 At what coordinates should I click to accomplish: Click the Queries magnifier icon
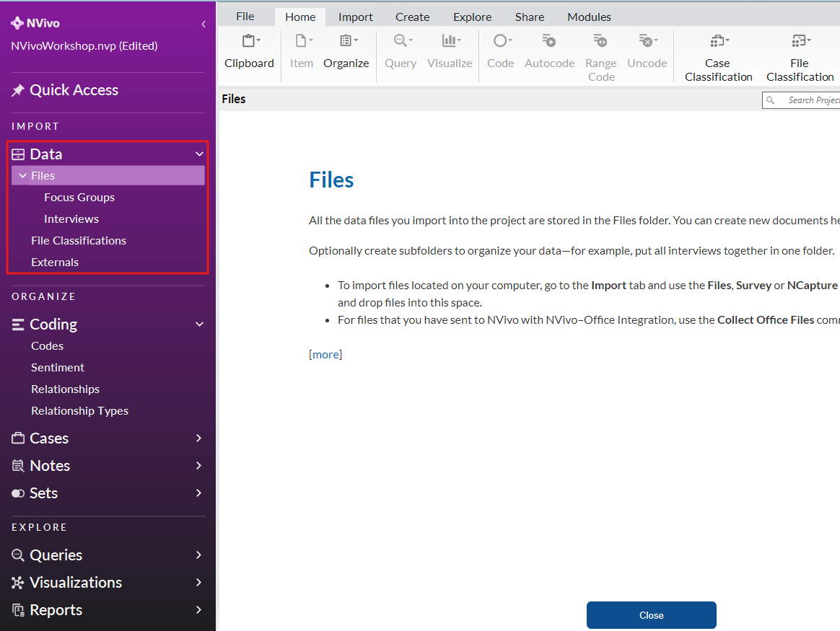pyautogui.click(x=18, y=555)
